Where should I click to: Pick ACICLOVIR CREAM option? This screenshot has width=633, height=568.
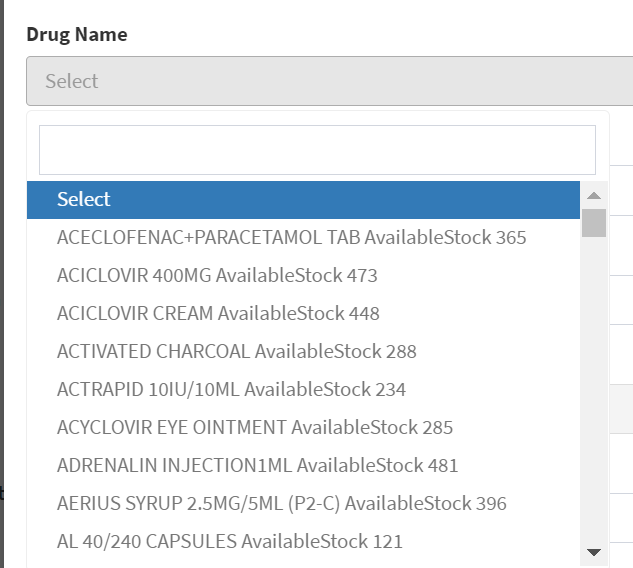(x=303, y=313)
